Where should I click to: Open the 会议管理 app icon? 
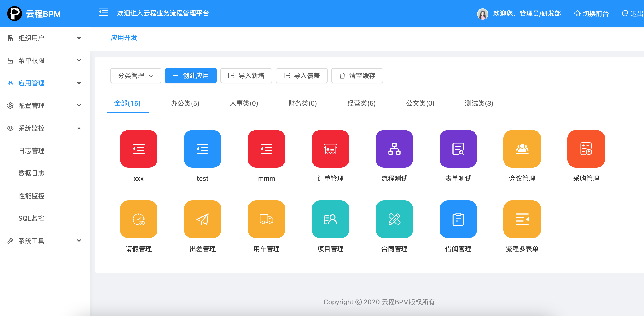(x=522, y=149)
